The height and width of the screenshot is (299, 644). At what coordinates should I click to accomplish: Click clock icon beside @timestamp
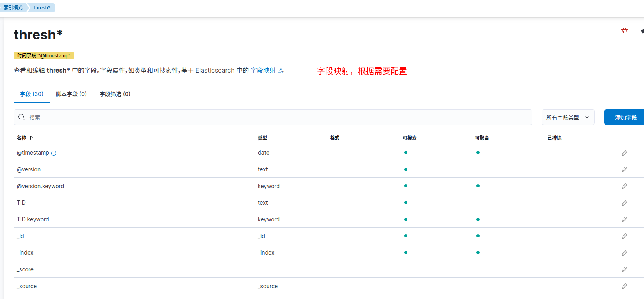click(54, 153)
